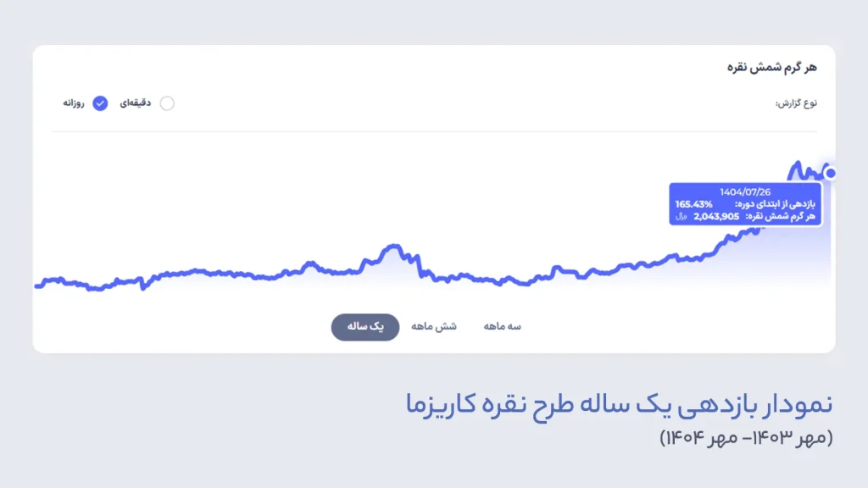
Task: Select the active یک ساله tab
Action: click(364, 326)
